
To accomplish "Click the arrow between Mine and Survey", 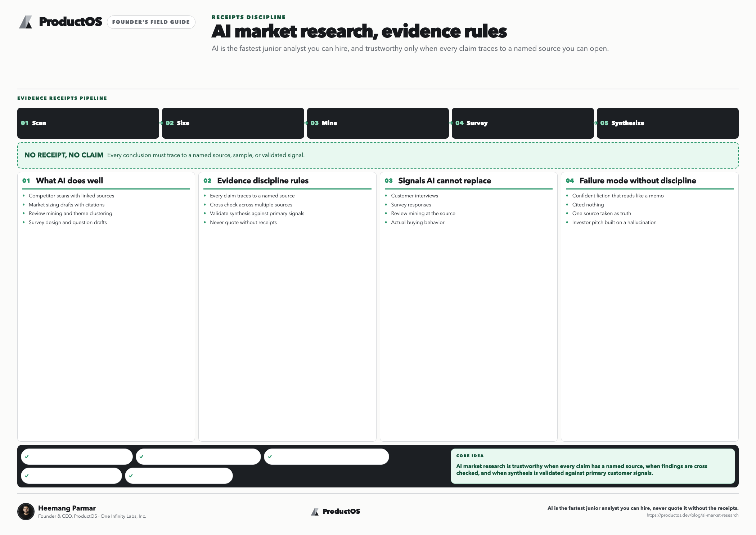I will point(451,123).
